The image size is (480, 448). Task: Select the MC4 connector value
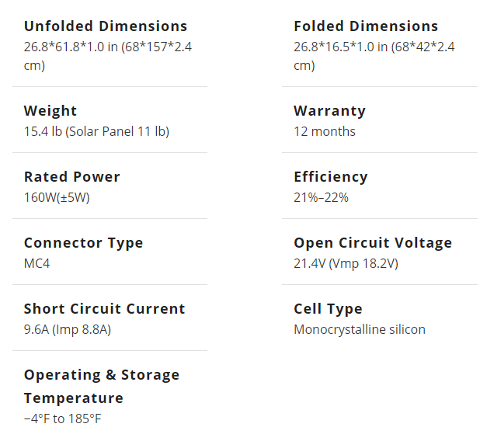pyautogui.click(x=37, y=263)
